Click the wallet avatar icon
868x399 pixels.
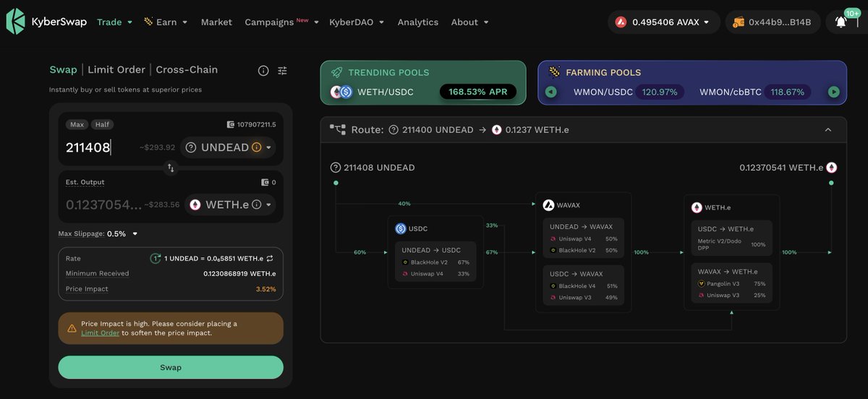739,22
